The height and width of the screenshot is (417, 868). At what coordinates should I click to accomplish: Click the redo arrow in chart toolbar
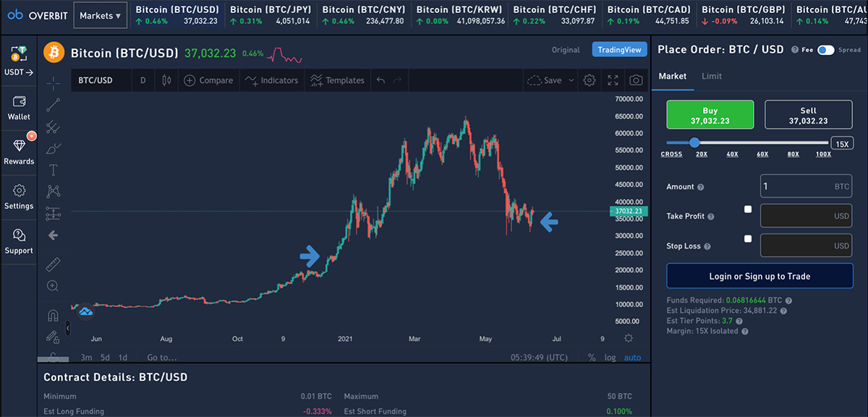tap(397, 80)
